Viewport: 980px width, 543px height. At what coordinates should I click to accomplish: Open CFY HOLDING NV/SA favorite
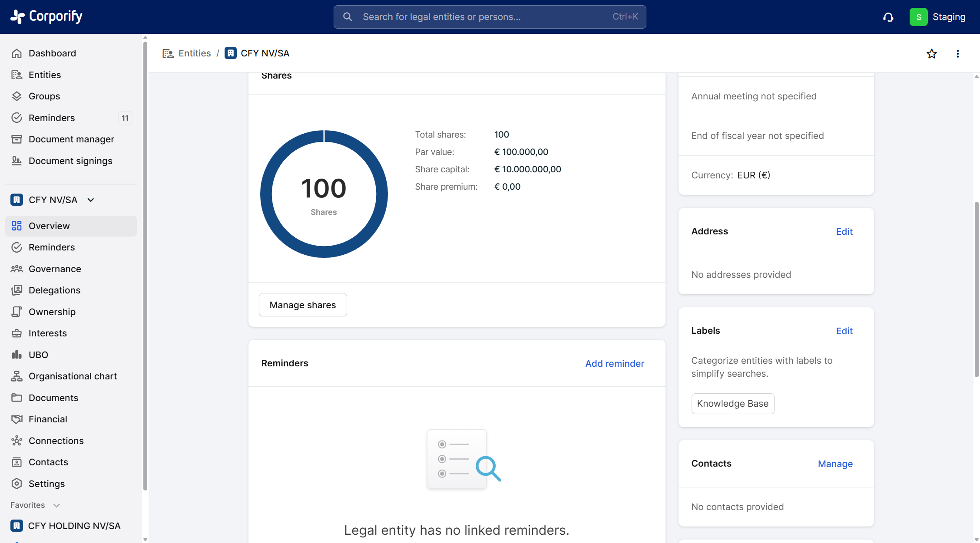[74, 526]
